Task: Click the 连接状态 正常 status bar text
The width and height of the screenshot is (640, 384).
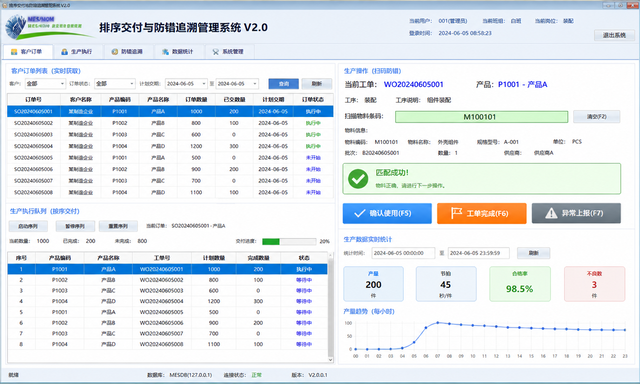Action: pos(243,375)
